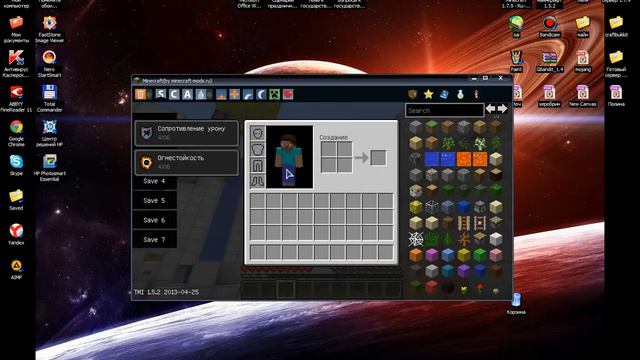Viewport: 640px width, 360px height.
Task: Set time to noon sun icon
Action: [x=234, y=94]
